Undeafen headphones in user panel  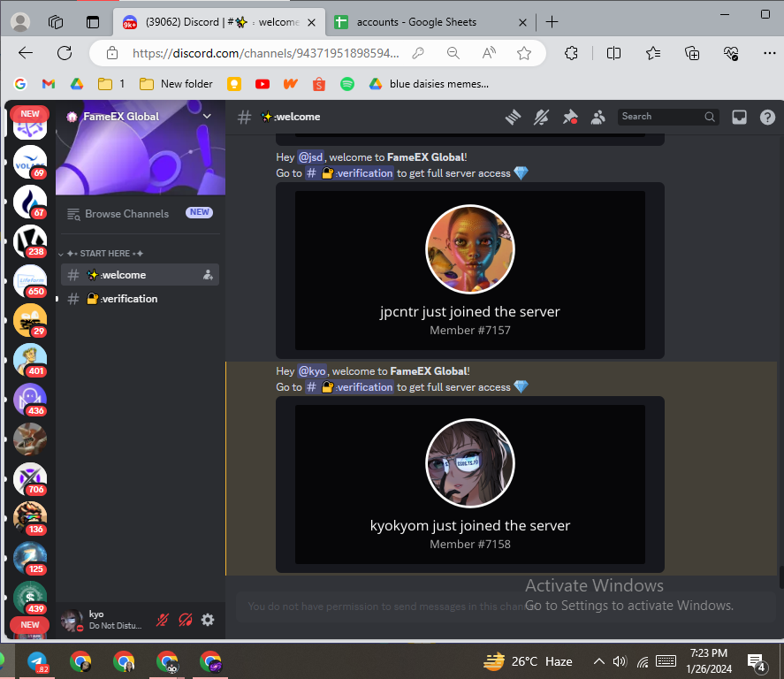(185, 620)
